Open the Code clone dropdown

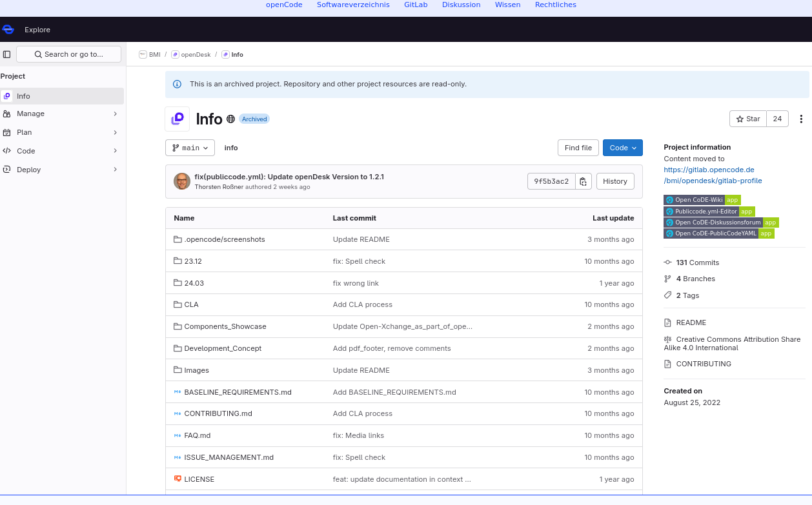pos(623,148)
